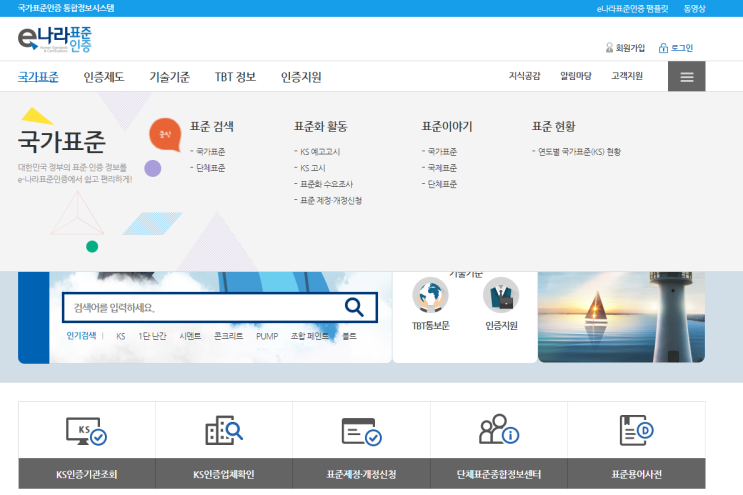Click the e나라표준인증 logo
Screen dimensions: 743x495
54,39
